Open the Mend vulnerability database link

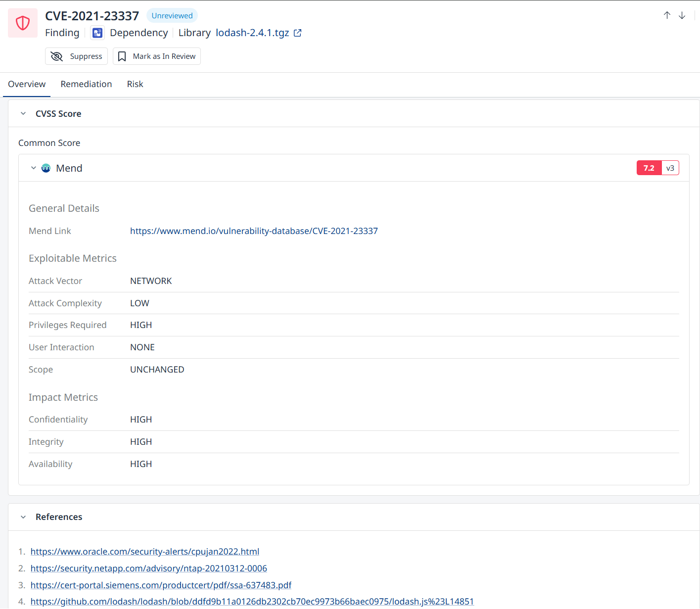(x=254, y=231)
